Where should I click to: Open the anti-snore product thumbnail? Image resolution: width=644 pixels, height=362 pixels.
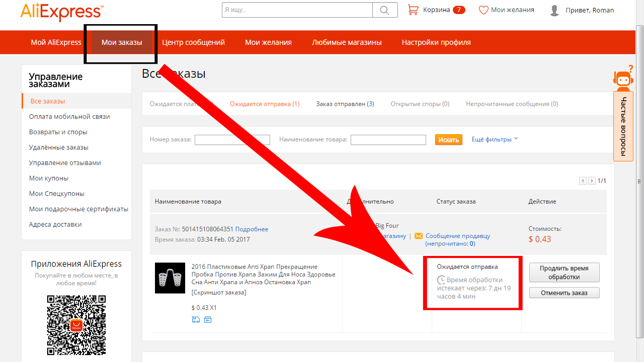[170, 278]
